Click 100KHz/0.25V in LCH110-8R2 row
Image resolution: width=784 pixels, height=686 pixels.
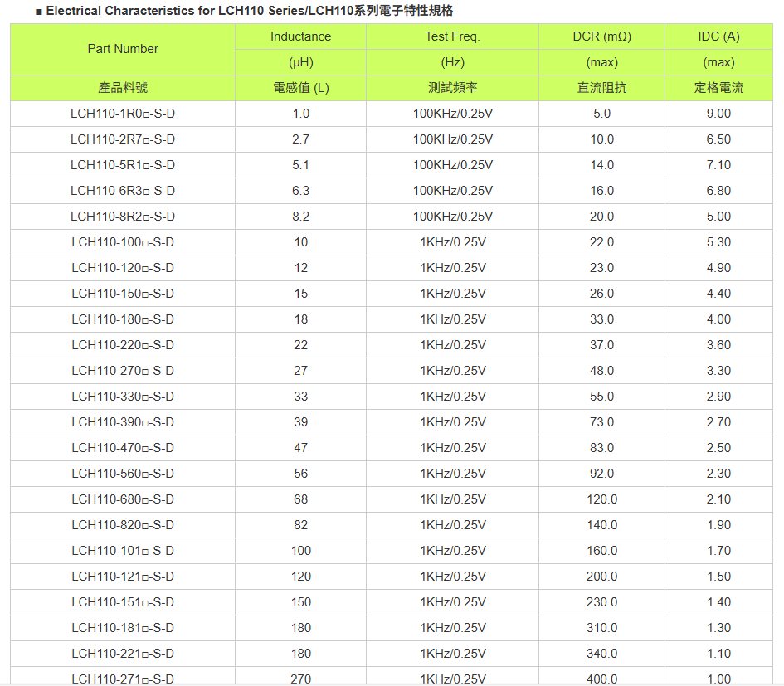tap(452, 217)
